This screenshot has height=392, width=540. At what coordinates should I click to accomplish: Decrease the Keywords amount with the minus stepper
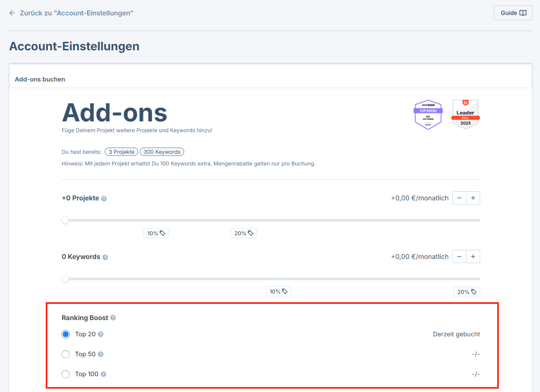pyautogui.click(x=459, y=256)
